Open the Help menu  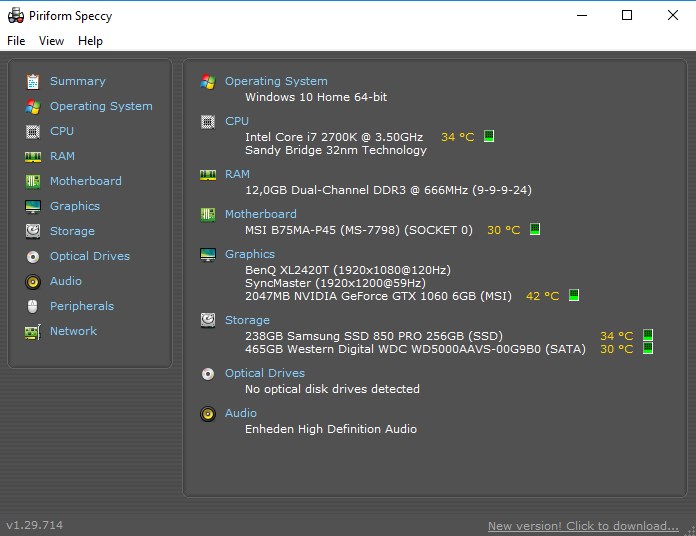(x=90, y=41)
